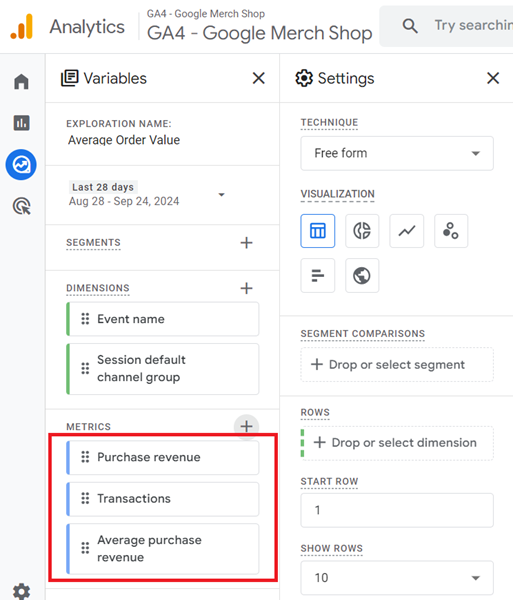This screenshot has width=513, height=600.
Task: Click the ROWS label
Action: [315, 412]
